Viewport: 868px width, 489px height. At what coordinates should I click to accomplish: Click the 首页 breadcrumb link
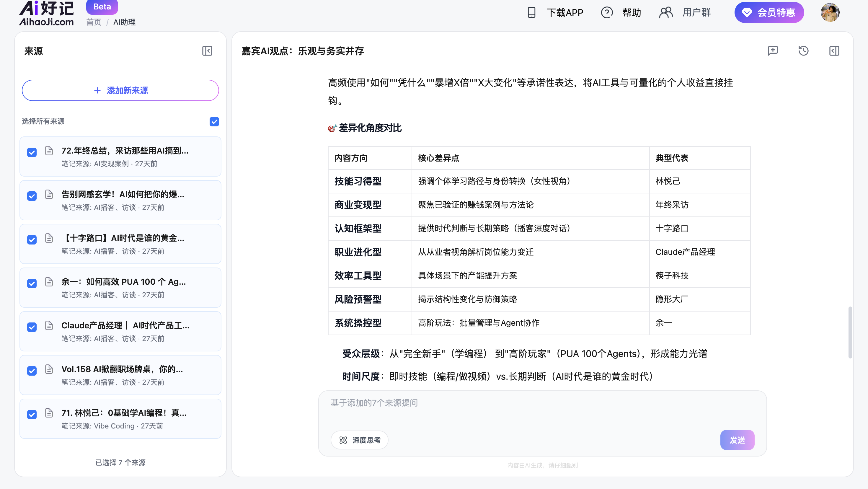[x=94, y=22]
